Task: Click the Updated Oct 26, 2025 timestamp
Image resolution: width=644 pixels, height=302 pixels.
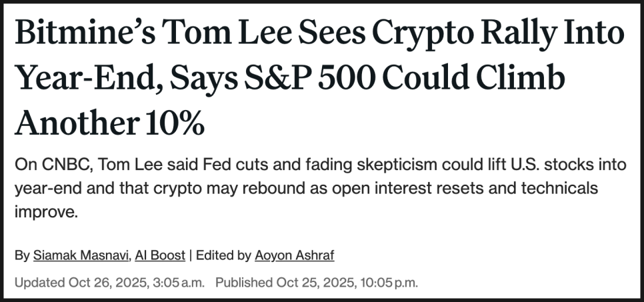Action: coord(109,282)
